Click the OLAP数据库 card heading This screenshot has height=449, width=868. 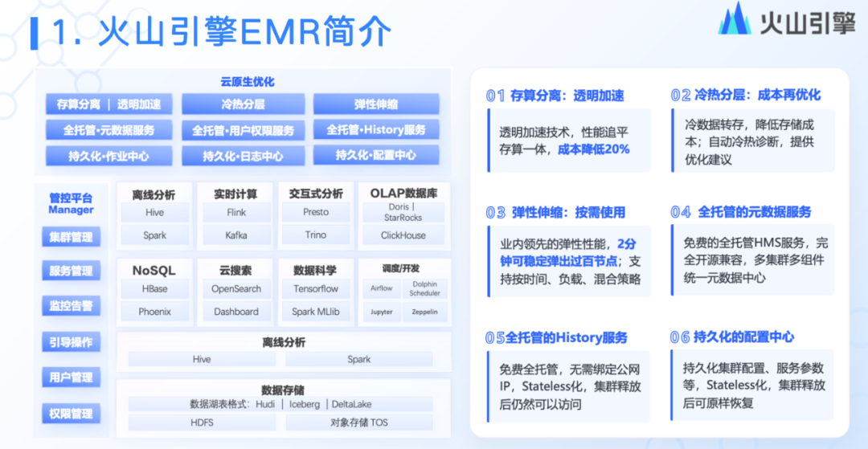(x=403, y=194)
